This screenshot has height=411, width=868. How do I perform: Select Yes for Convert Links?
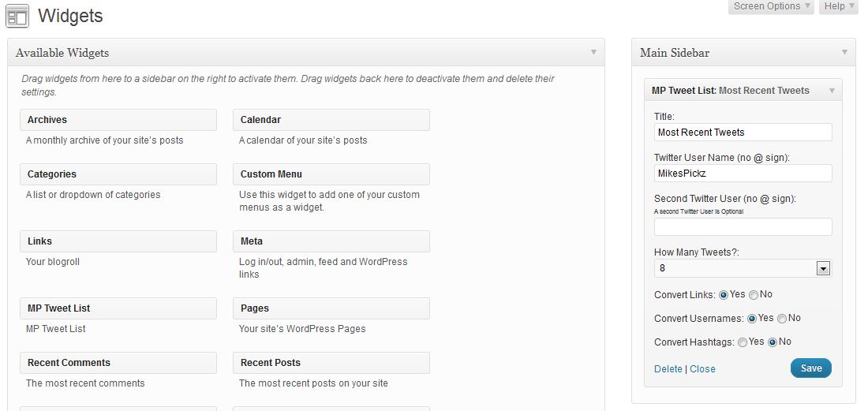click(723, 295)
